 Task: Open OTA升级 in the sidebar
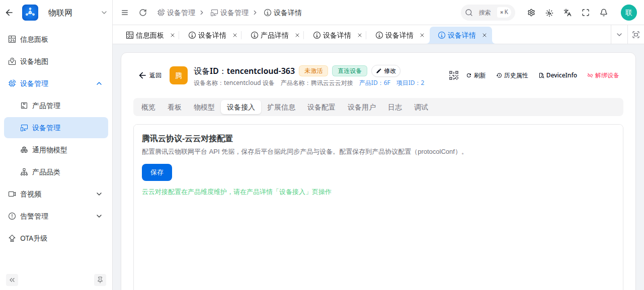point(56,238)
